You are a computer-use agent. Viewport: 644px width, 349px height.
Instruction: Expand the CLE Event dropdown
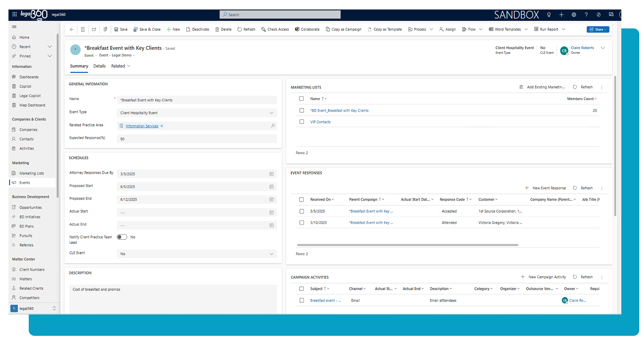tap(271, 254)
